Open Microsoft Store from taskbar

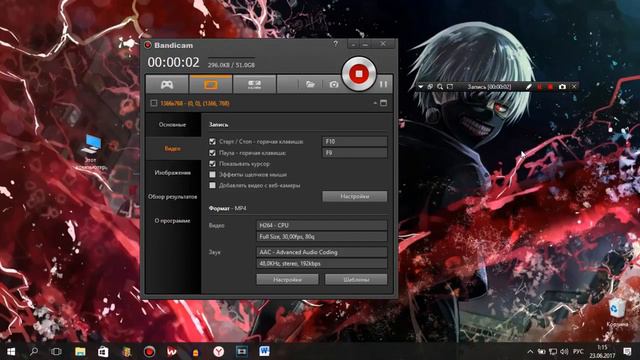[x=103, y=351]
